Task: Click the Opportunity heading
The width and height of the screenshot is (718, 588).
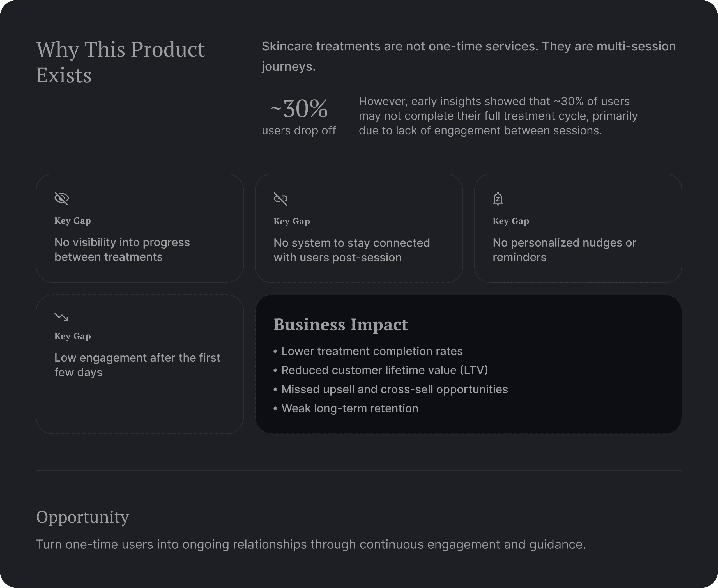Action: 82,517
